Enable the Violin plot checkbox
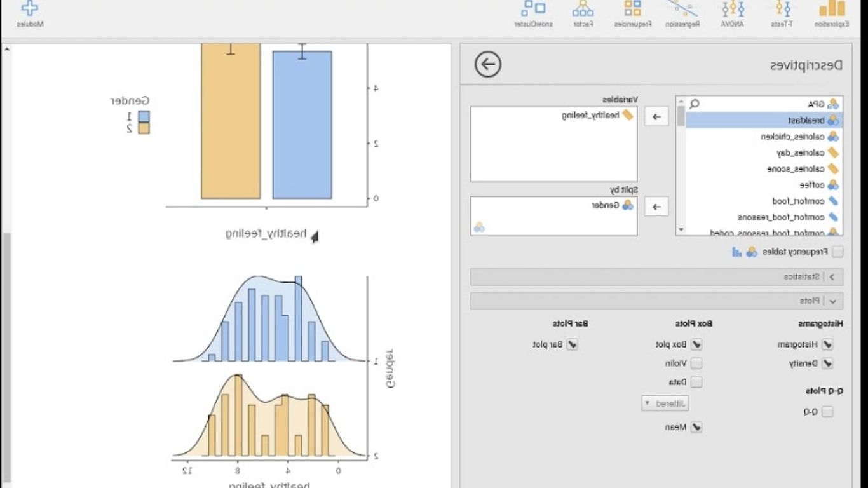The width and height of the screenshot is (868, 488). pyautogui.click(x=696, y=363)
